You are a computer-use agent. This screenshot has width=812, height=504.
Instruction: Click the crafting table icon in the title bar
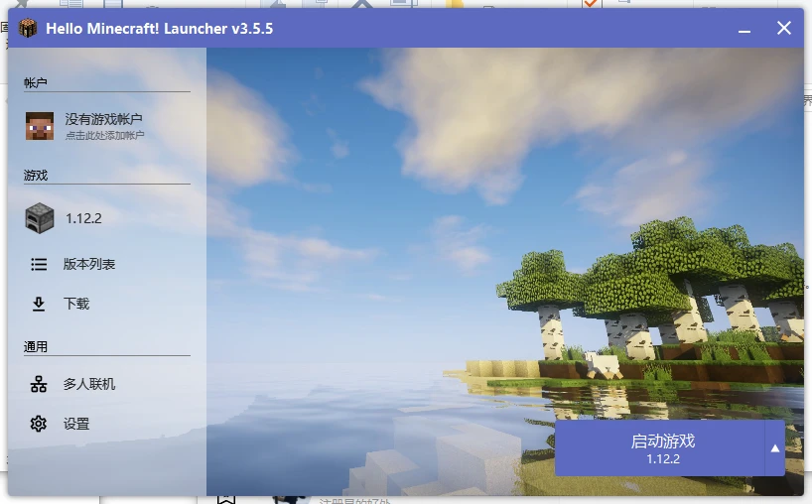coord(28,29)
